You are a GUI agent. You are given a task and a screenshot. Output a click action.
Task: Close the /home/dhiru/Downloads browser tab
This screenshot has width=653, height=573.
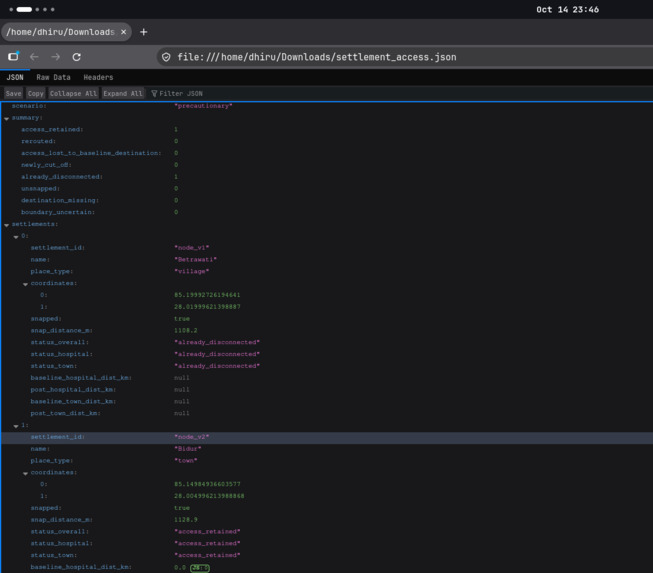tap(123, 32)
